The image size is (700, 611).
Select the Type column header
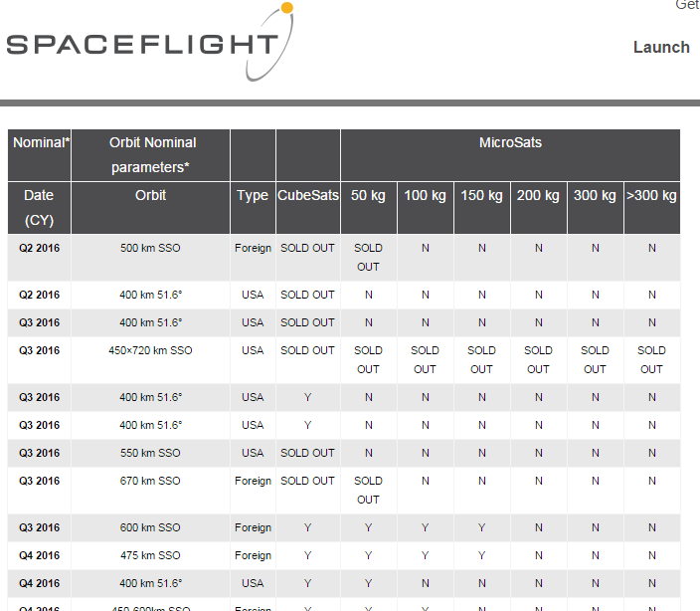pyautogui.click(x=253, y=208)
